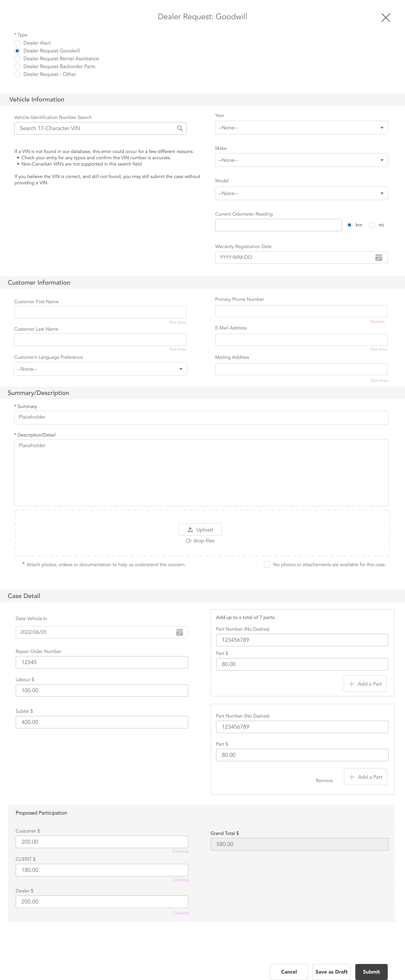The image size is (405, 980).
Task: Open the Warranty Registration Date calendar icon
Action: click(378, 258)
